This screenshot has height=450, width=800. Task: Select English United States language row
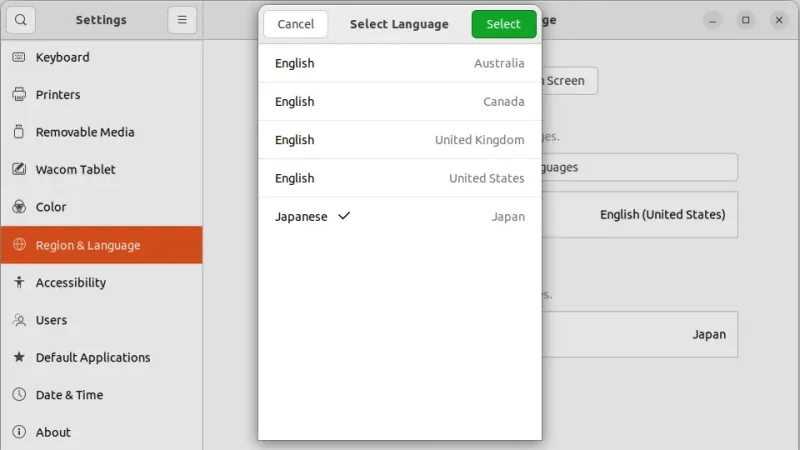[x=399, y=178]
